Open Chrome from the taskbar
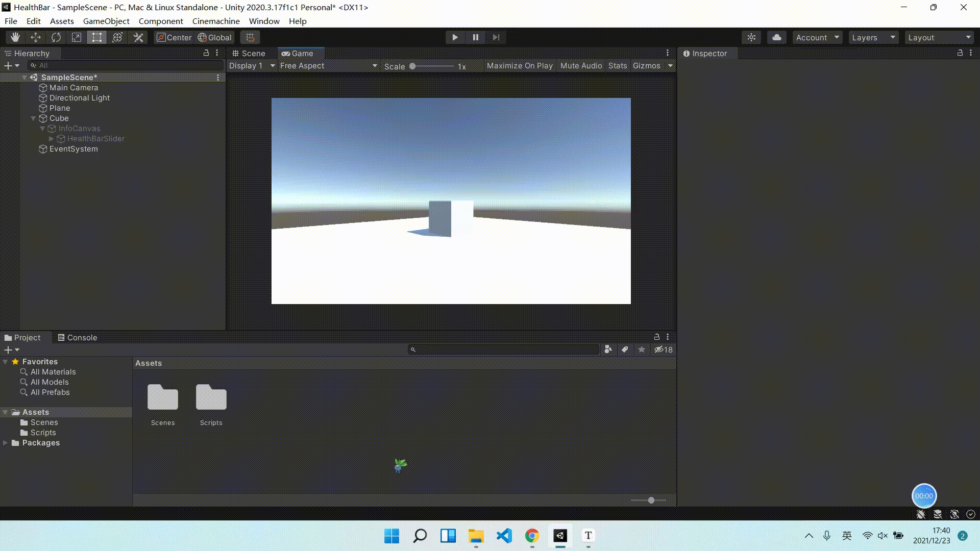Viewport: 980px width, 551px height. tap(532, 536)
